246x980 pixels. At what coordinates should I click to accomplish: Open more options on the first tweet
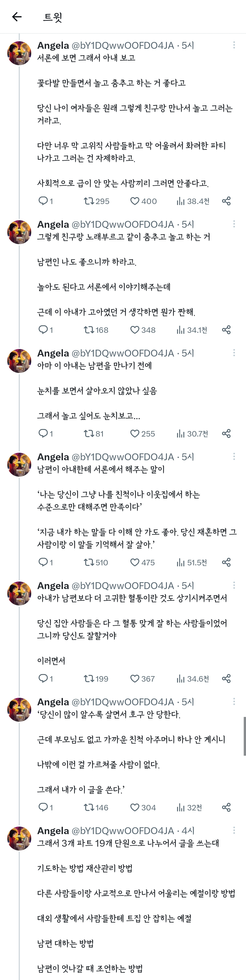pyautogui.click(x=234, y=45)
